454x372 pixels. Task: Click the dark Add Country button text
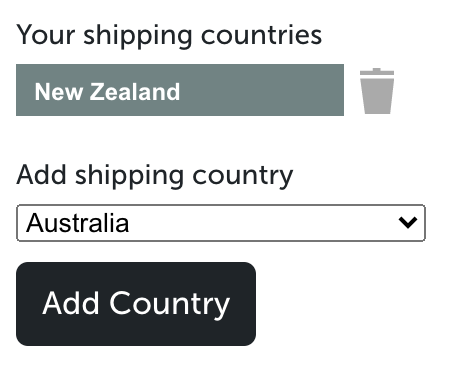click(x=136, y=304)
